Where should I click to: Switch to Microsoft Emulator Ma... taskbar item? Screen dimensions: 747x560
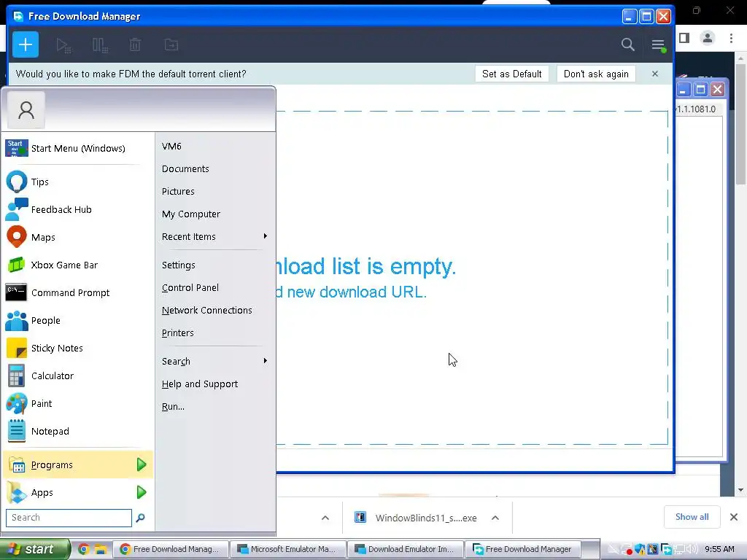click(287, 549)
